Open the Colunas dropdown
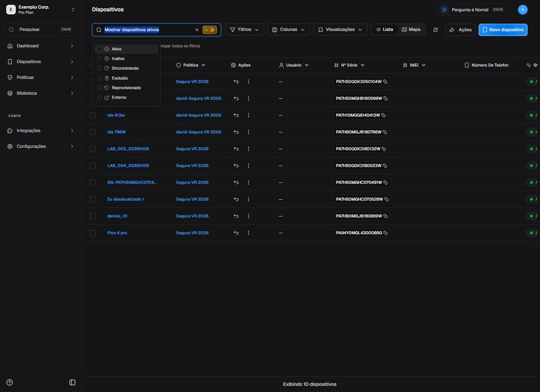540x392 pixels. (288, 29)
